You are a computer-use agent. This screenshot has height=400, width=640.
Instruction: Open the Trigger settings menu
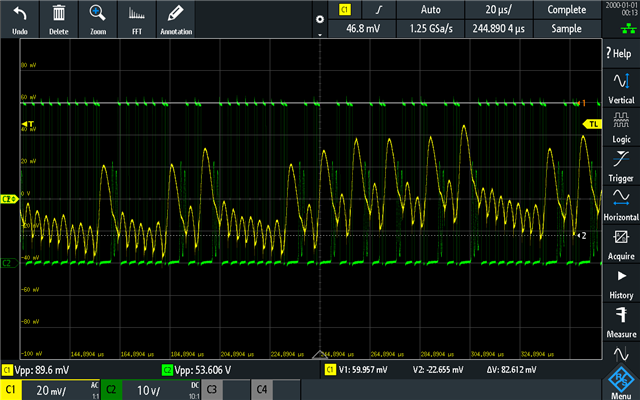(621, 167)
